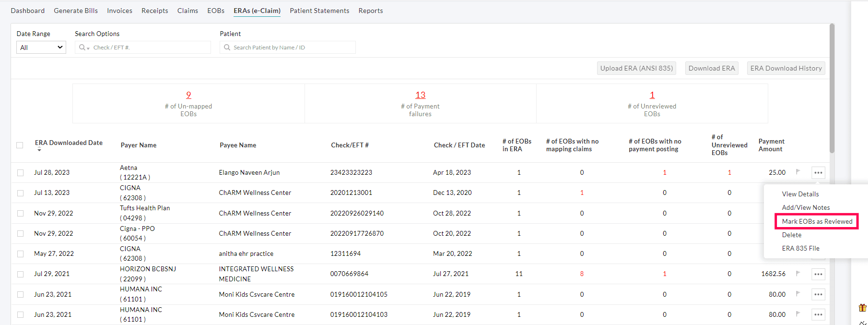Click the vertical scrollbar of ERA list
868x325 pixels.
click(832, 89)
